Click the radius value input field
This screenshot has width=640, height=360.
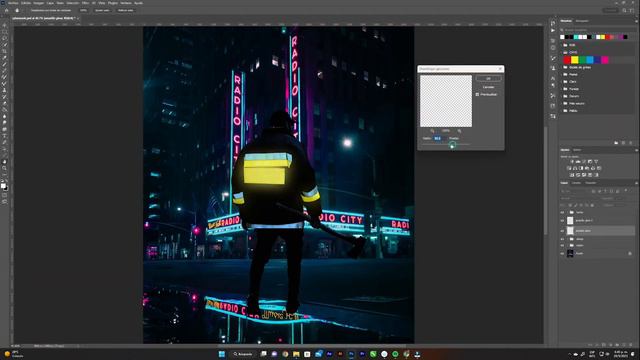pos(438,138)
